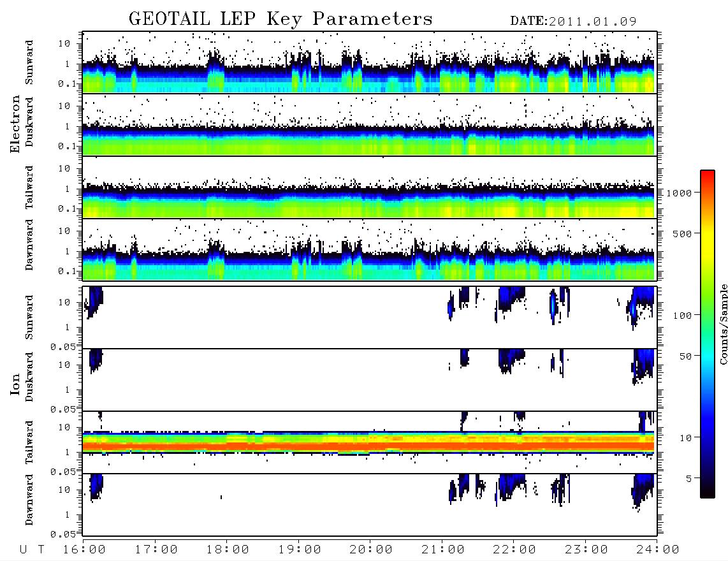The width and height of the screenshot is (728, 561).
Task: Open the Electron Dawnward spectrogram panel
Action: pyautogui.click(x=370, y=249)
